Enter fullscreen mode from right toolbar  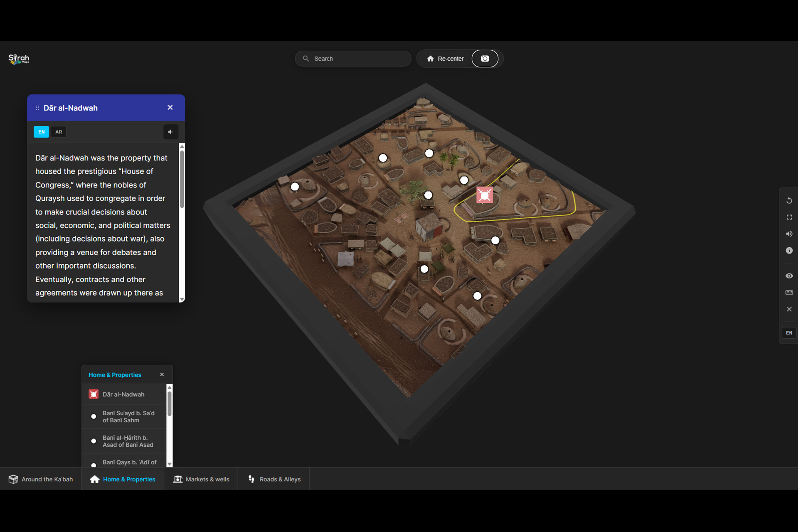tap(789, 217)
